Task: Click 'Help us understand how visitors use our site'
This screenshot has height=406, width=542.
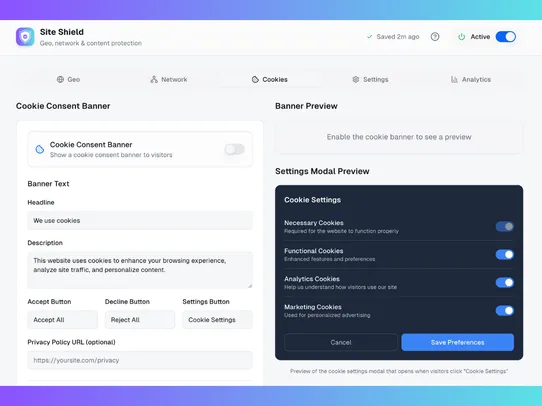Action: click(340, 287)
